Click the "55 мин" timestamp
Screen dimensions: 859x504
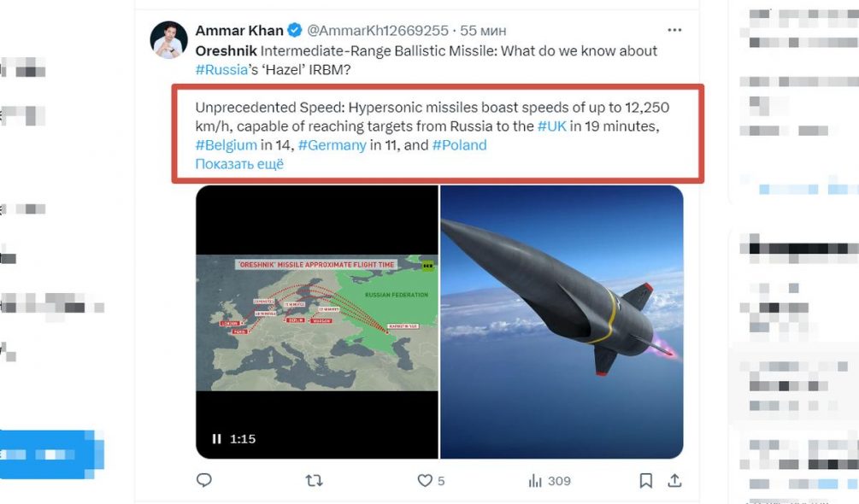(483, 31)
